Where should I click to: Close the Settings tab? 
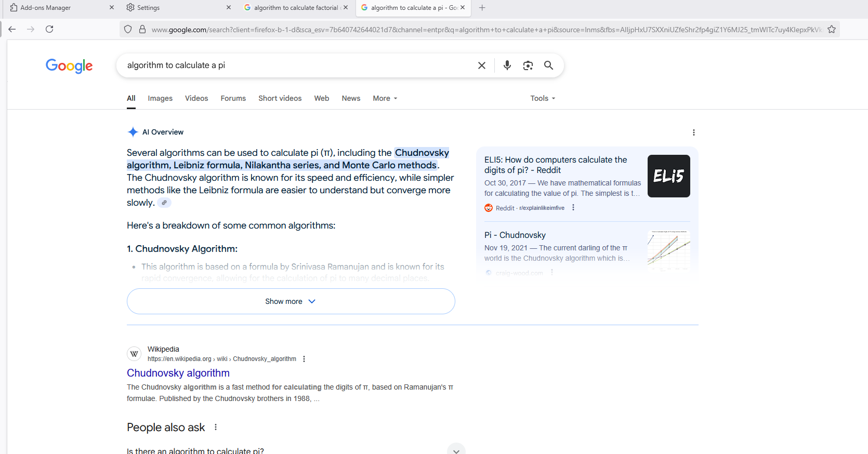229,8
